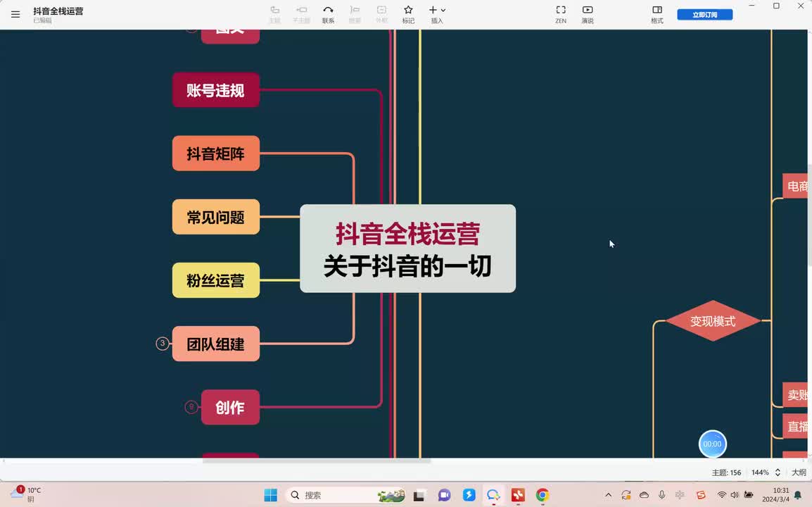The width and height of the screenshot is (812, 507).
Task: Expand 创作 collapsed subtopics badge
Action: click(x=191, y=407)
